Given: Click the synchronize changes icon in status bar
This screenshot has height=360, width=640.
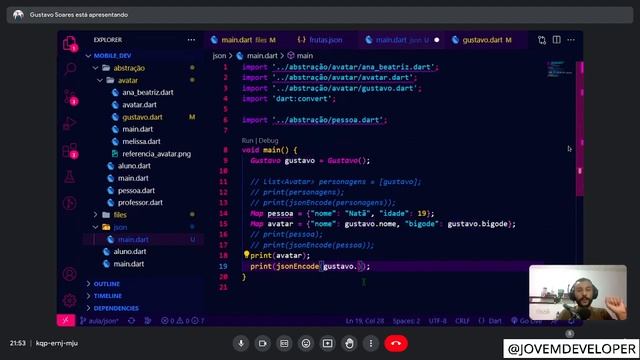Looking at the screenshot, I should point(131,321).
